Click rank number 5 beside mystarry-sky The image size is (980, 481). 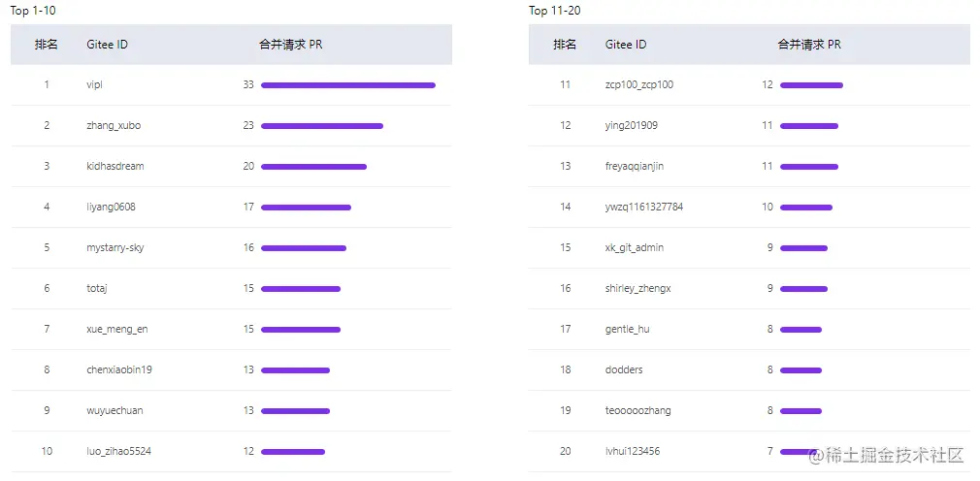47,247
